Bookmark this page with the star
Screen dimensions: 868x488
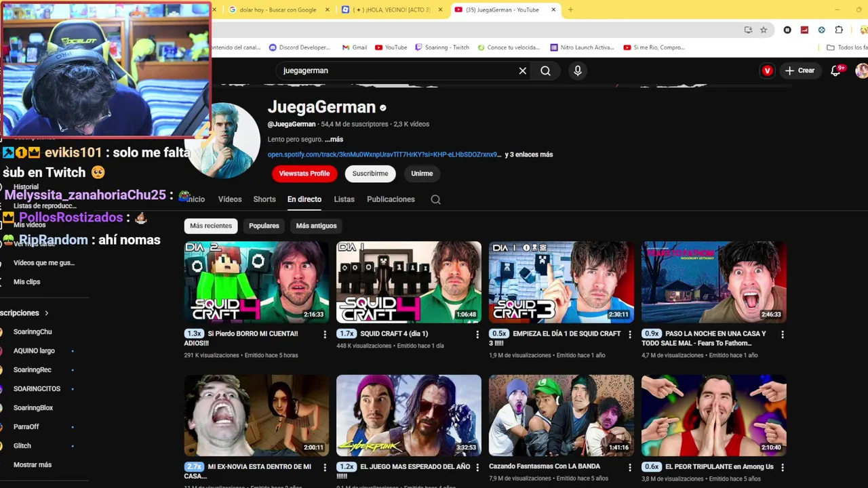[764, 30]
